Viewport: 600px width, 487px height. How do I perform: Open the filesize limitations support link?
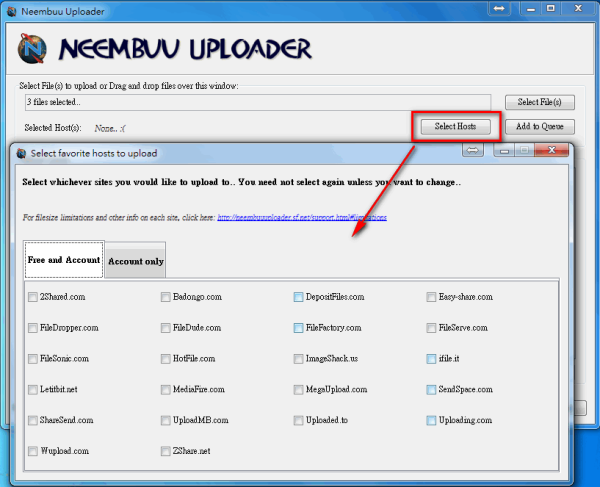302,217
